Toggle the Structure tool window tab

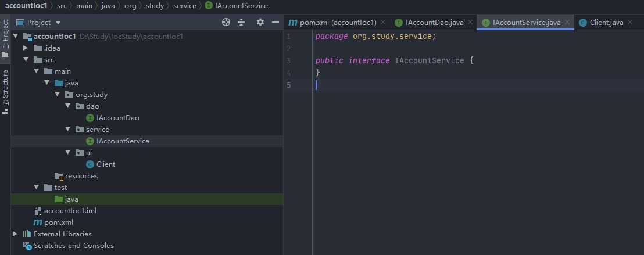click(x=5, y=91)
